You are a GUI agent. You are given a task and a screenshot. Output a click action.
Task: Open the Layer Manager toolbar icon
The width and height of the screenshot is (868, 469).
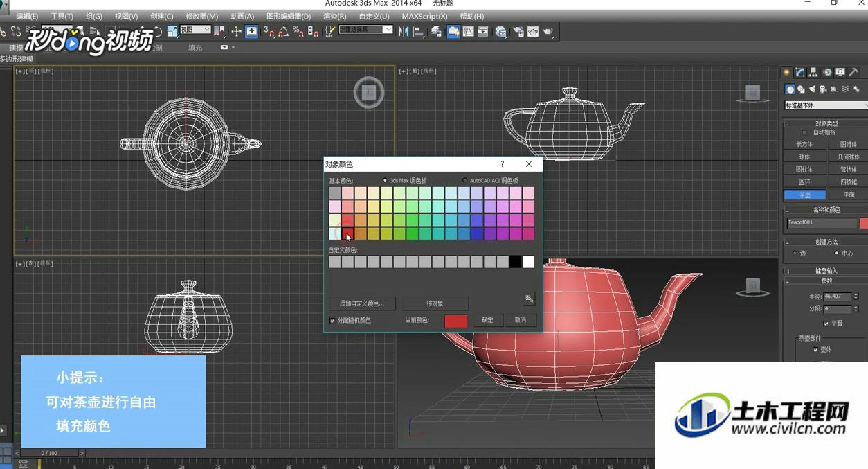(437, 31)
